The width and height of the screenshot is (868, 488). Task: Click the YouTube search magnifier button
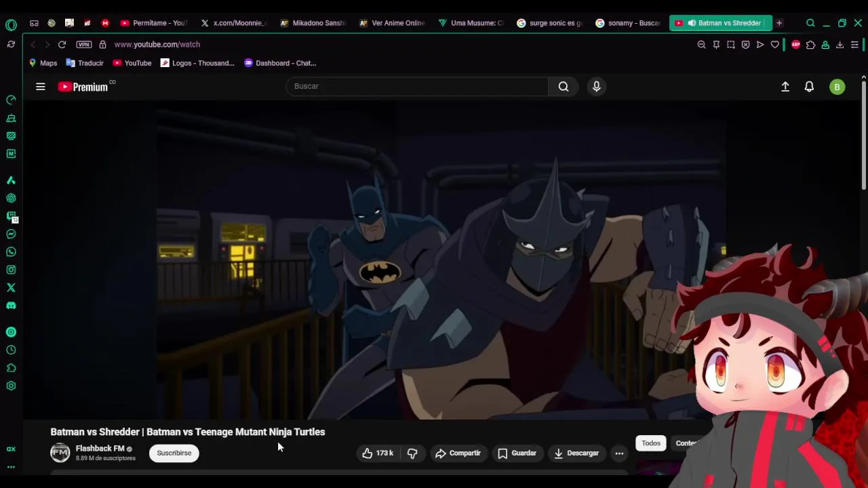pos(564,86)
